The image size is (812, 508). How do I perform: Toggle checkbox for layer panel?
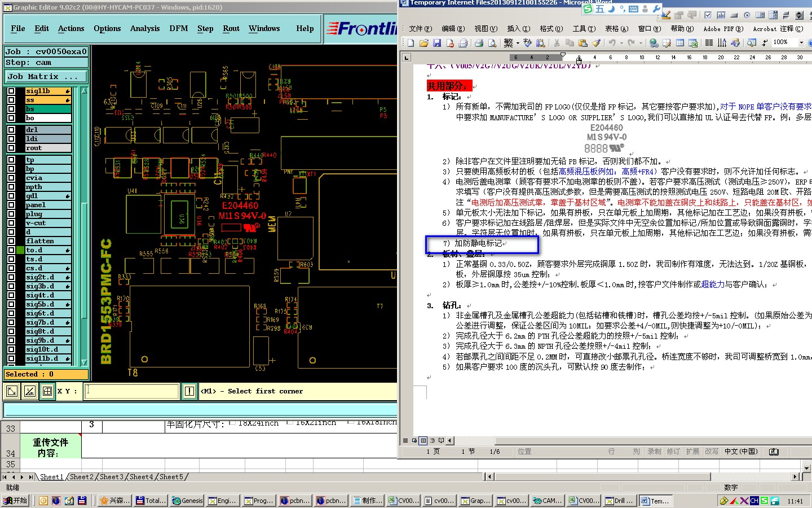(11, 205)
